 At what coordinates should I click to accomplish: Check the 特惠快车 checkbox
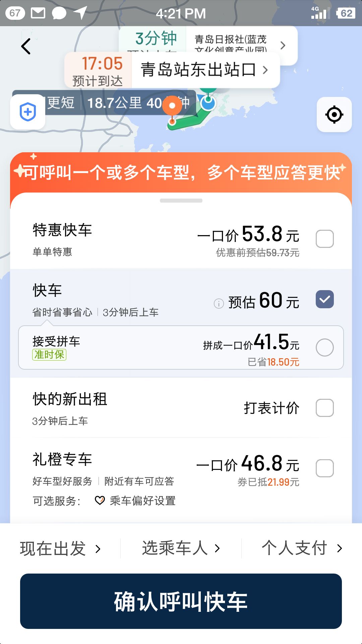(x=324, y=239)
